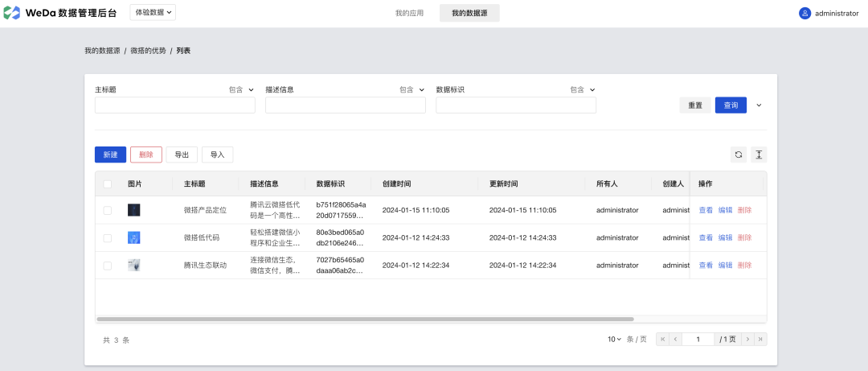Viewport: 868px width, 371px height.
Task: Delete the 腾讯生态联动 record via 删除
Action: coord(744,265)
